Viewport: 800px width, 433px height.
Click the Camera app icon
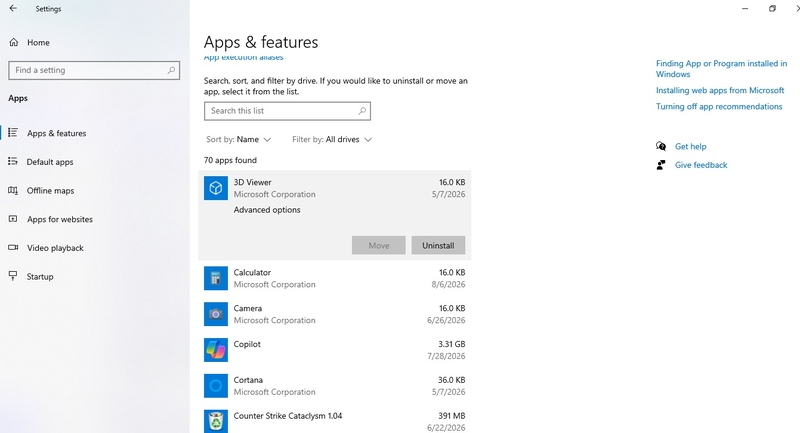tap(216, 314)
